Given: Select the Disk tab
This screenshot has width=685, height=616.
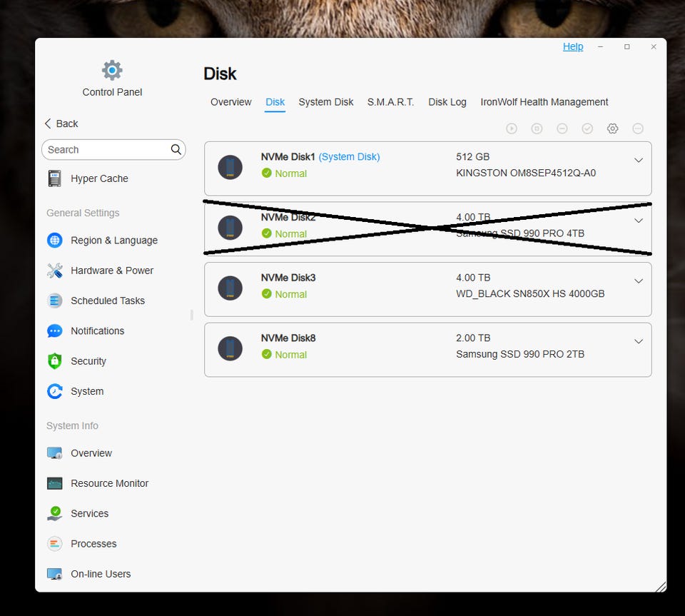Looking at the screenshot, I should click(x=275, y=102).
